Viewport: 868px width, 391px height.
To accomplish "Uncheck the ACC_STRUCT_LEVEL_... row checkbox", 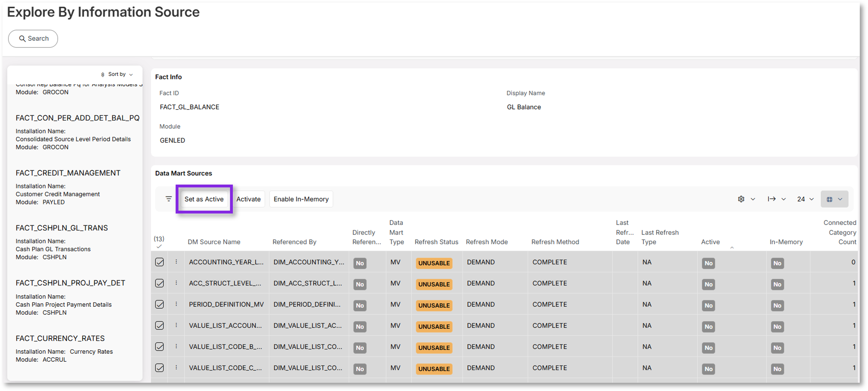I will 159,283.
